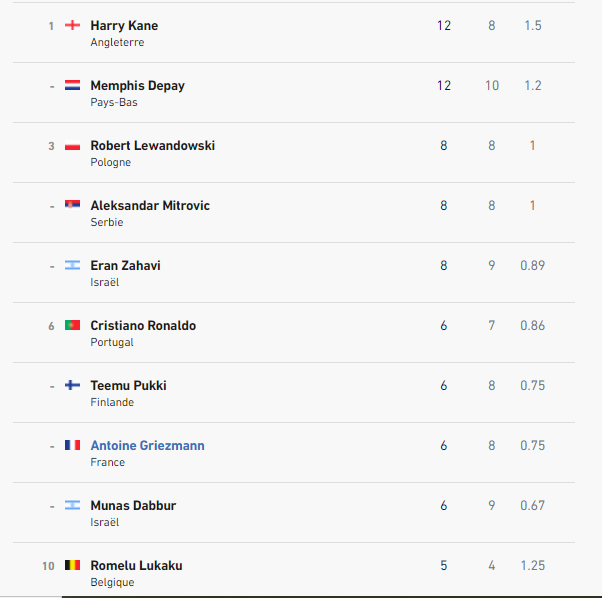The height and width of the screenshot is (598, 602).
Task: Click Harry Kane's goals total of 12
Action: coord(444,25)
